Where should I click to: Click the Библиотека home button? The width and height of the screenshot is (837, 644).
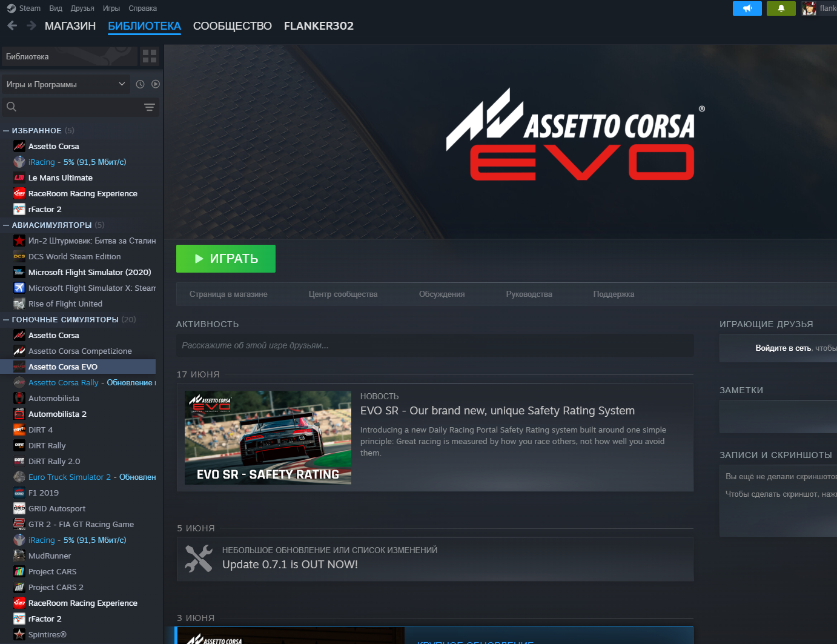pos(70,56)
